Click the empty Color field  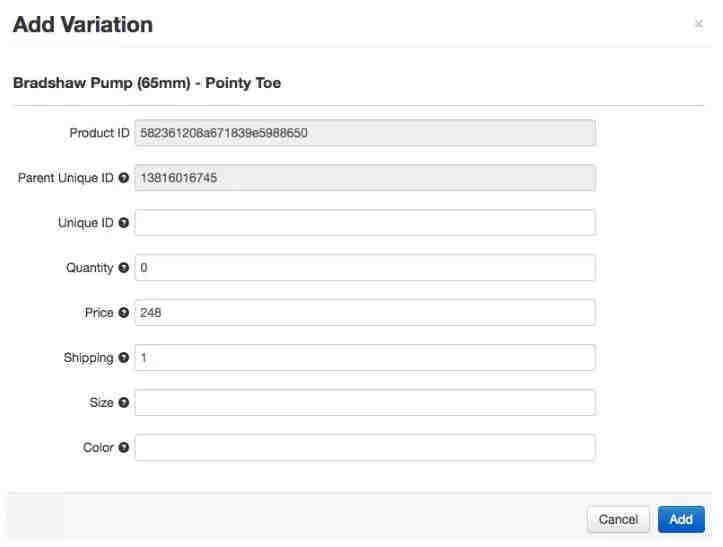pos(365,447)
